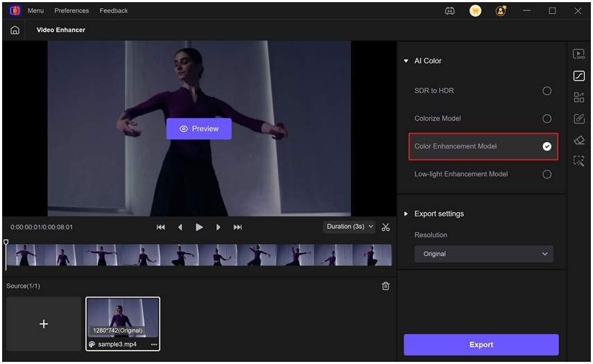The image size is (593, 364).
Task: Open the Resolution Original dropdown
Action: tap(483, 254)
